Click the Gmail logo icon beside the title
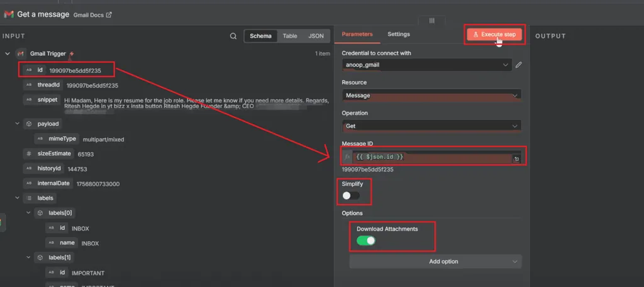644x287 pixels. (x=9, y=14)
